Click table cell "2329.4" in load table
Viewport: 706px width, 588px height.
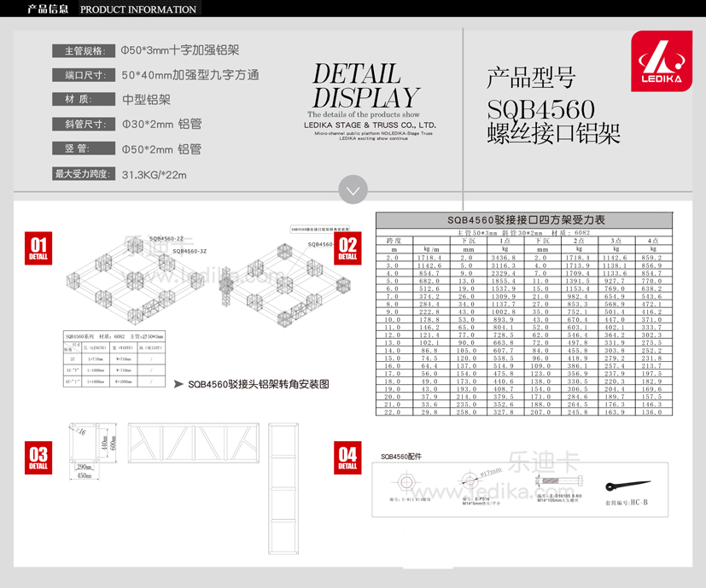click(505, 273)
